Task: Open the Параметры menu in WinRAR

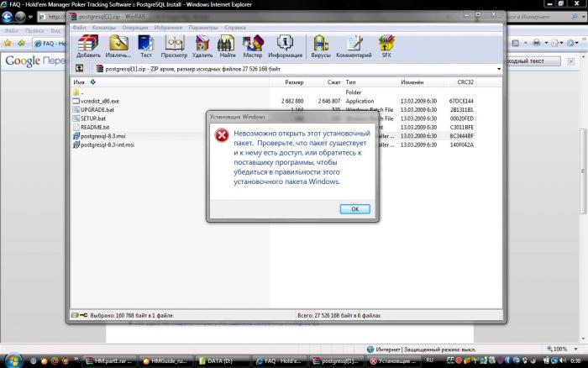Action: (203, 28)
